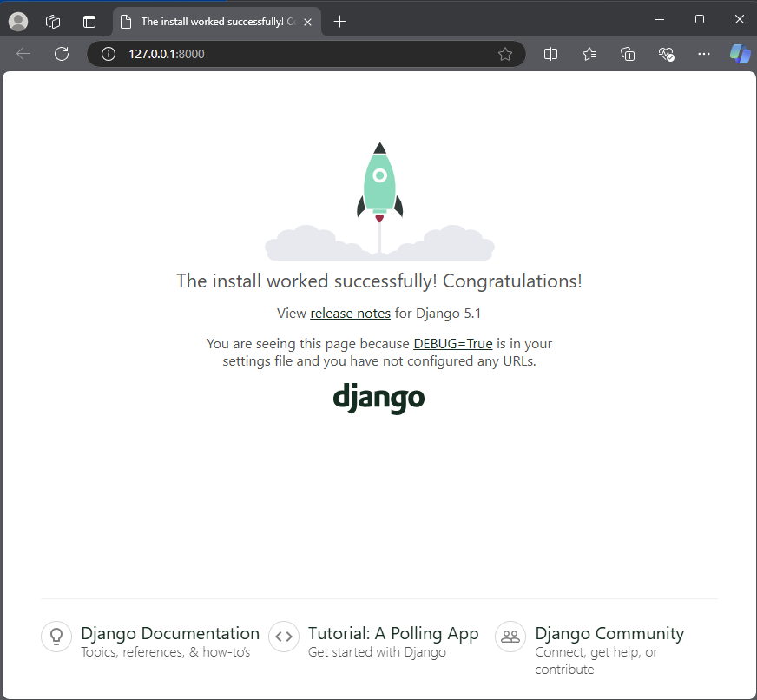Open a new tab with plus button
Image resolution: width=757 pixels, height=700 pixels.
tap(340, 21)
